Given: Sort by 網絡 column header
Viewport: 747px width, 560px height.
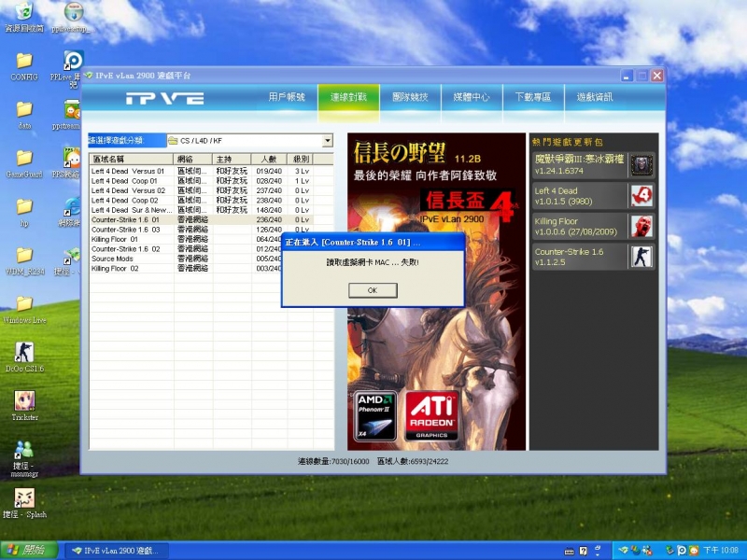Looking at the screenshot, I should tap(193, 159).
